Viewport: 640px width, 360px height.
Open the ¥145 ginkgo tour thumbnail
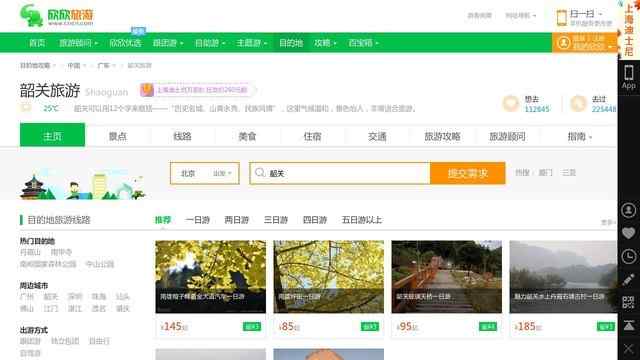point(211,277)
